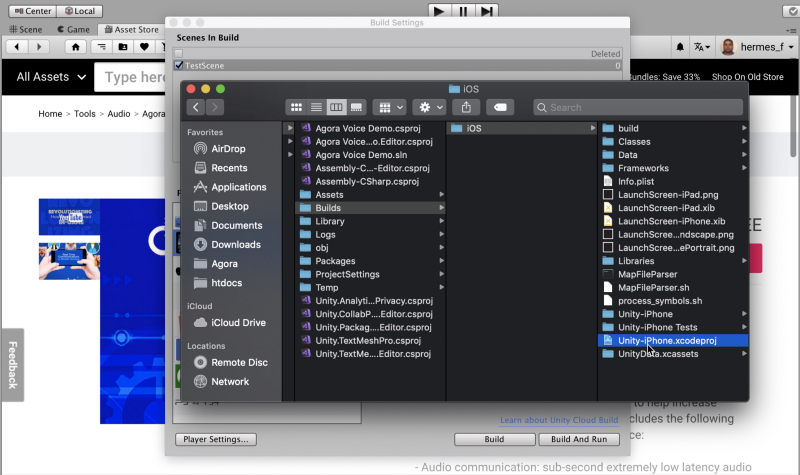Screen dimensions: 800x475
Task: Open notifications bell icon
Action: tap(680, 47)
